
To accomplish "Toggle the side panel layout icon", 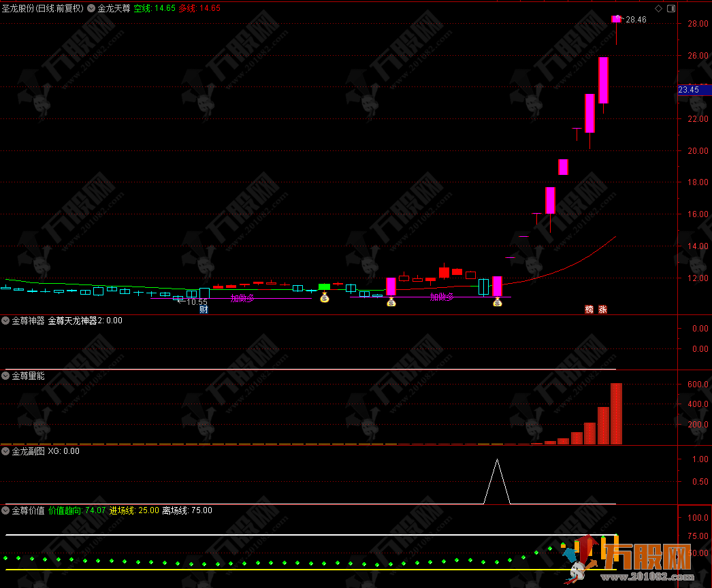I will pyautogui.click(x=671, y=9).
